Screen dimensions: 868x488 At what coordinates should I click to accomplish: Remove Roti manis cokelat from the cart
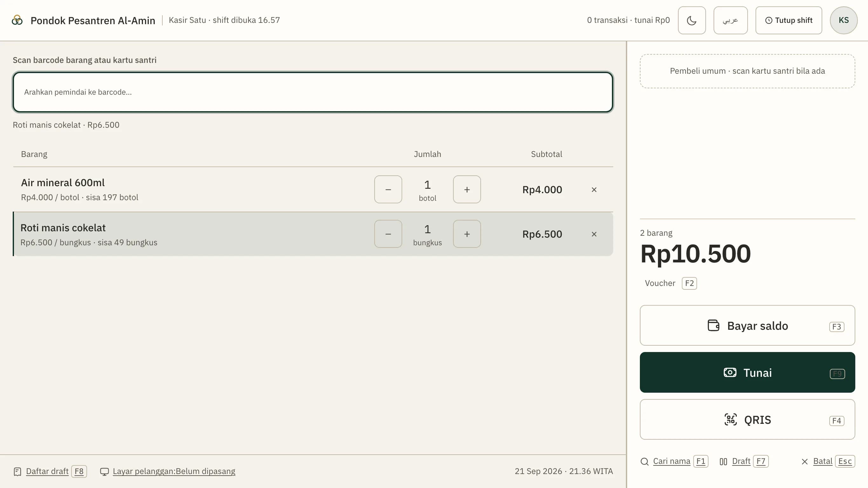click(x=594, y=234)
